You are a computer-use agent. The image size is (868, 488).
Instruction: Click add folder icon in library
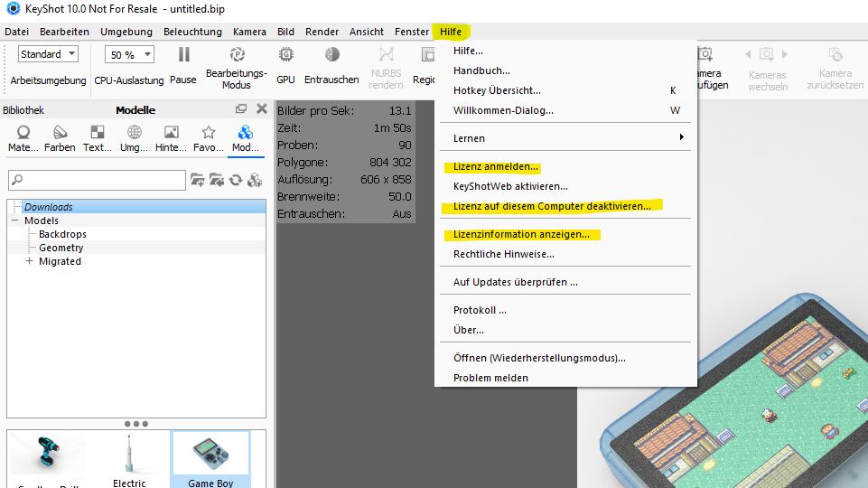(197, 180)
